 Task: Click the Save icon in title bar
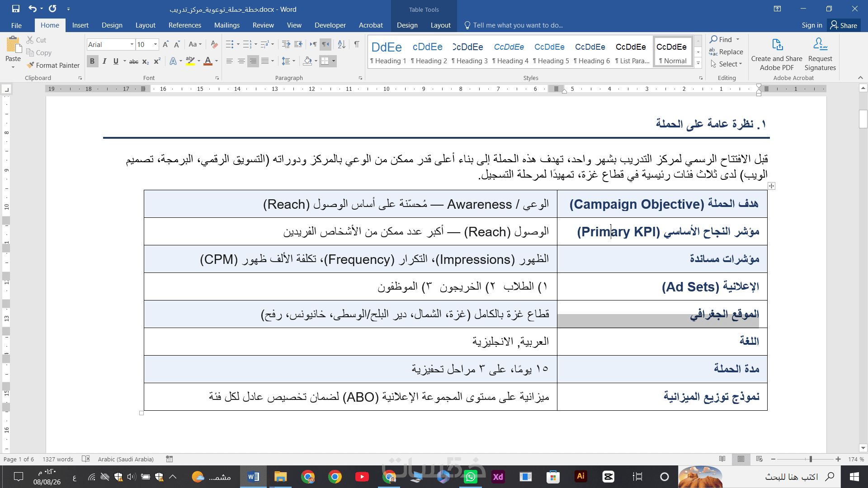[x=16, y=9]
